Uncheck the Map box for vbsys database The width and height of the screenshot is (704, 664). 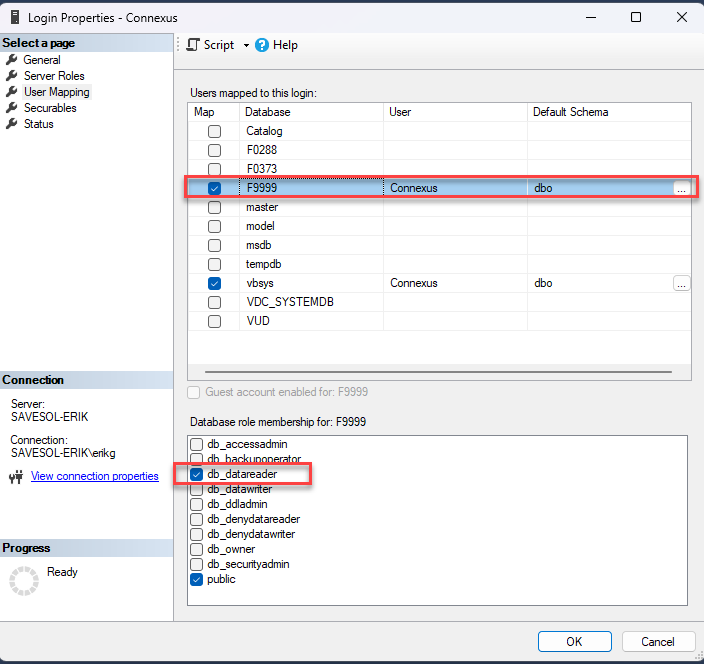pyautogui.click(x=214, y=283)
